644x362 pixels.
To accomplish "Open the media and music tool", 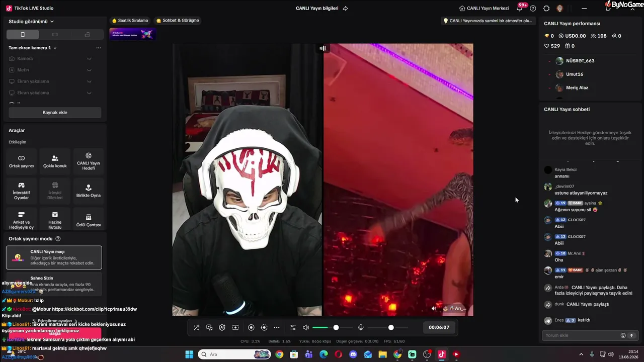I will pyautogui.click(x=209, y=327).
